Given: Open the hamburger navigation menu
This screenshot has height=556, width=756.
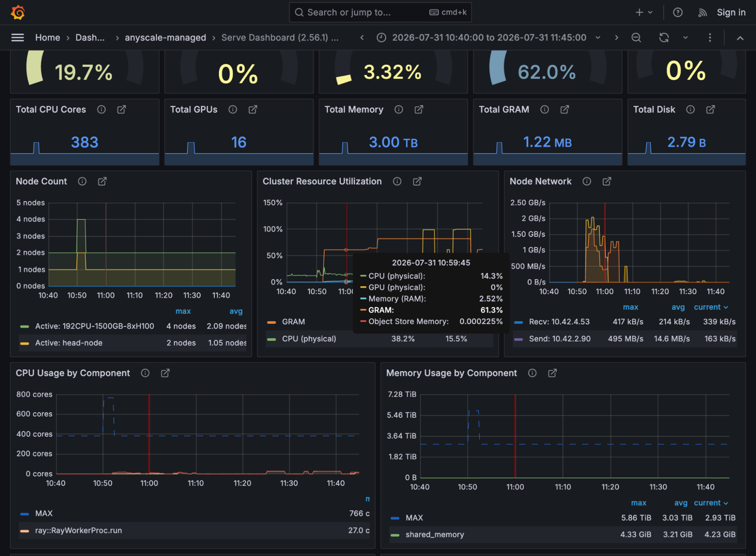Looking at the screenshot, I should click(18, 37).
